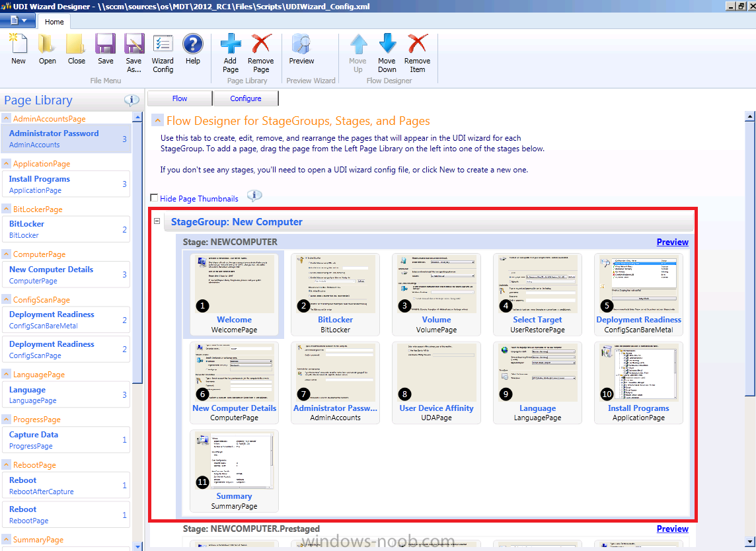The height and width of the screenshot is (551, 756).
Task: Click the Move Down arrow icon
Action: (387, 44)
